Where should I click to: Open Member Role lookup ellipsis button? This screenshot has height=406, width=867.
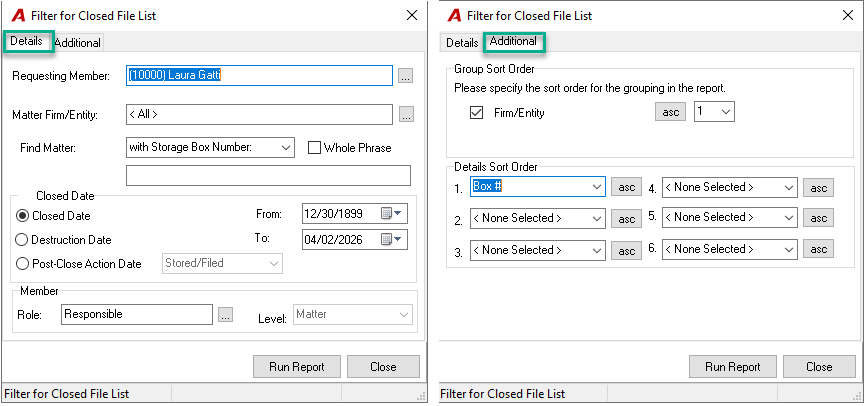click(x=225, y=315)
